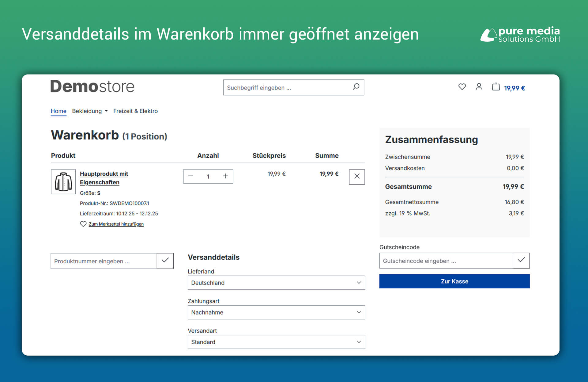
Task: Expand the Bekleidung navigation menu
Action: tap(89, 111)
